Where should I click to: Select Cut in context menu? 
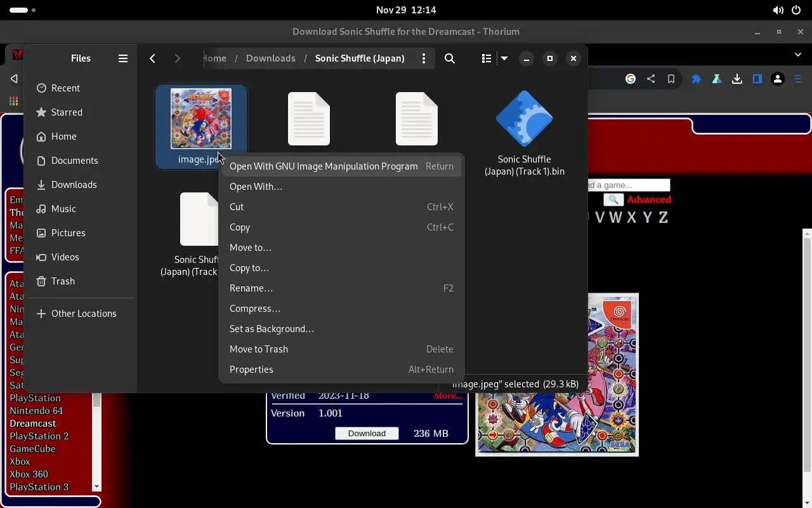pyautogui.click(x=341, y=207)
